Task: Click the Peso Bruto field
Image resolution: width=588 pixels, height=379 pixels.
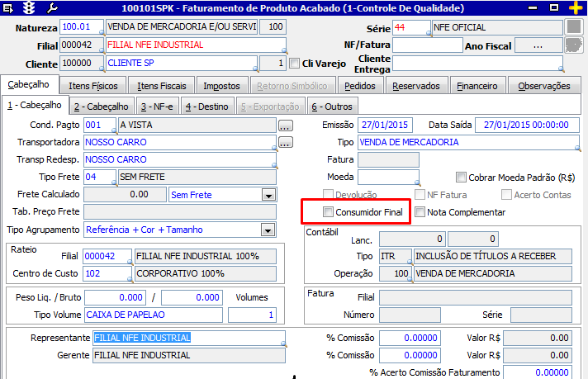Action: click(192, 297)
